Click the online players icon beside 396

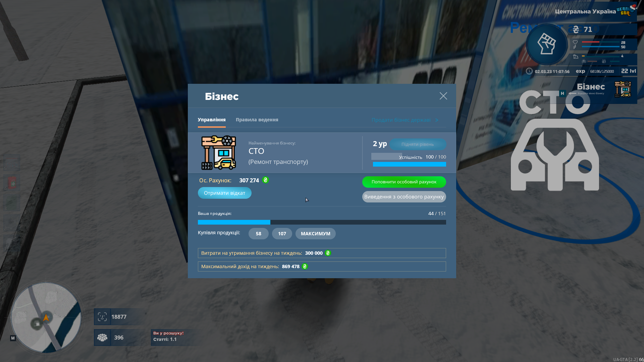pos(102,338)
